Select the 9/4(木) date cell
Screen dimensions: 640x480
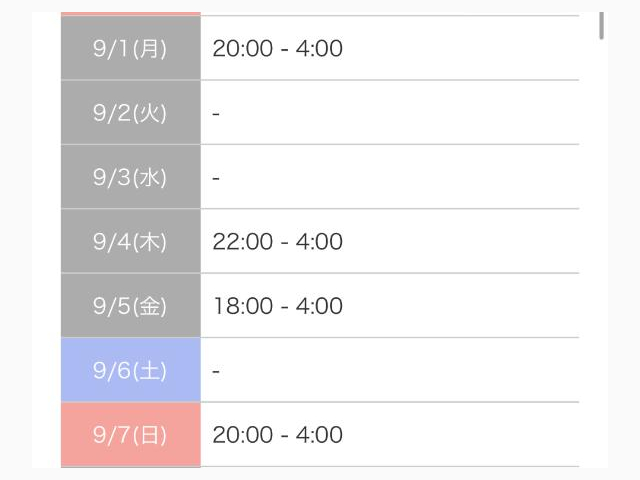pos(131,241)
